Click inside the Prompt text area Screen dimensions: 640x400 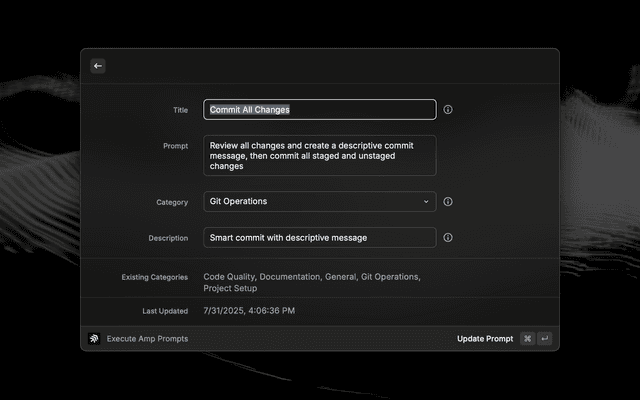click(x=320, y=156)
